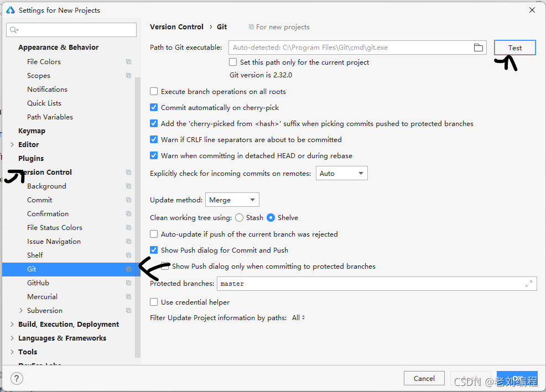This screenshot has width=546, height=392.
Task: Click the project-level icon beside Version Control
Action: pyautogui.click(x=128, y=173)
